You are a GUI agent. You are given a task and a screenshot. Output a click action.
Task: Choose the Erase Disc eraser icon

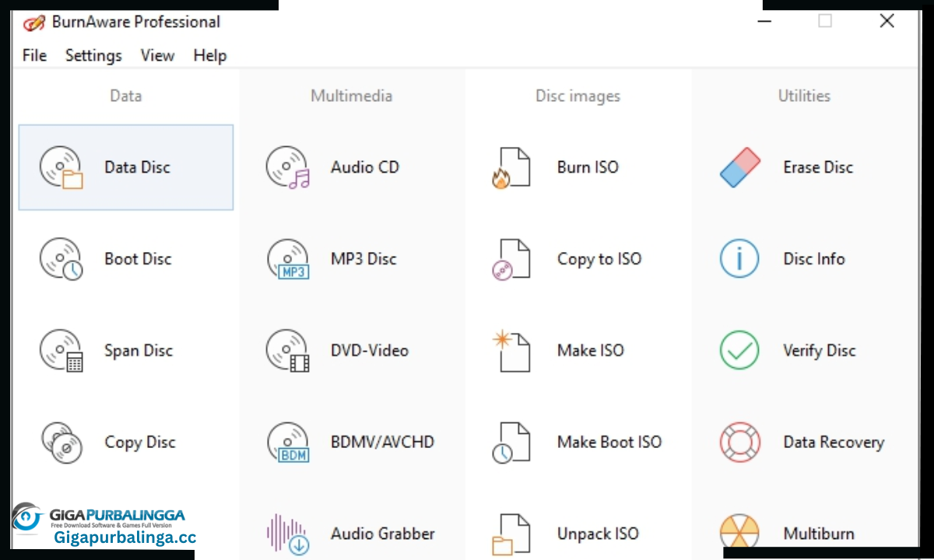click(x=739, y=167)
